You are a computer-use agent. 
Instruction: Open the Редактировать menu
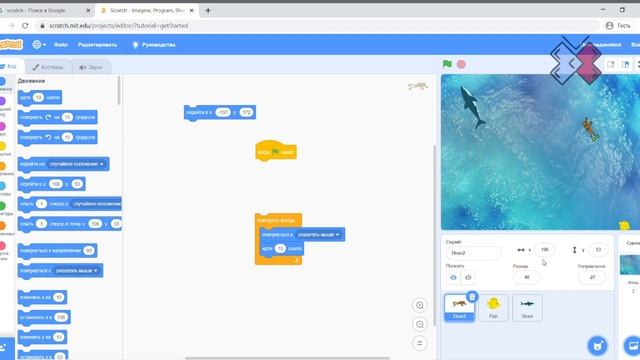coord(97,44)
